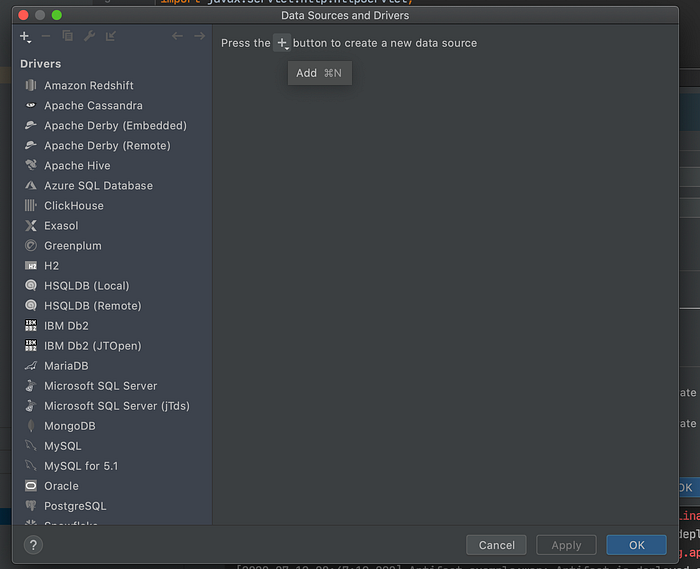Close the Data Sources and Drivers dialog
Image resolution: width=700 pixels, height=569 pixels.
[23, 15]
